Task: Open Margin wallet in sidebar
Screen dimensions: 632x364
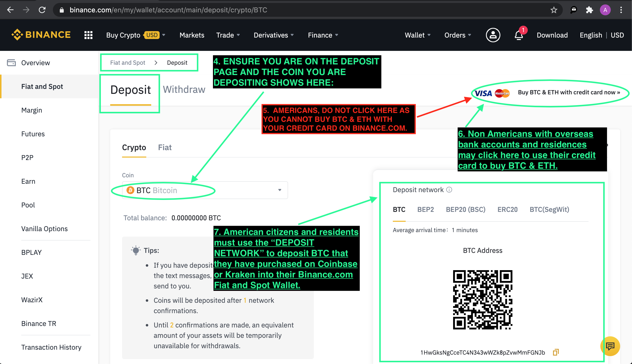Action: 32,110
